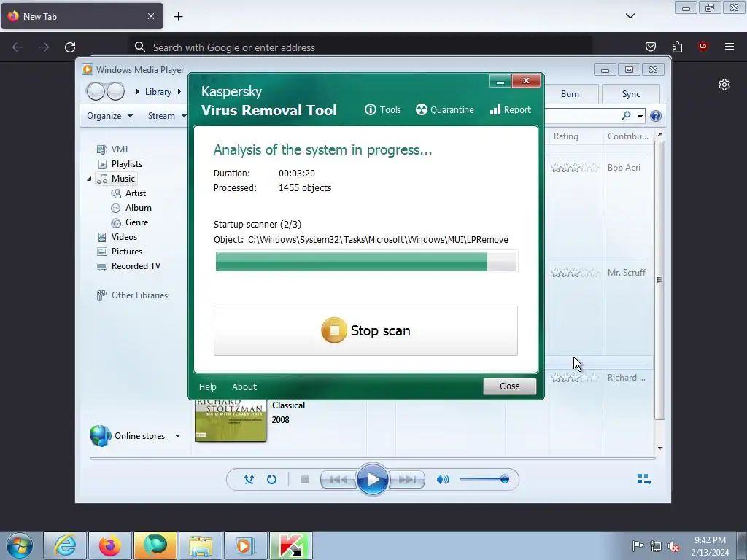Click the Richard Stoltzman album thumbnail

231,421
